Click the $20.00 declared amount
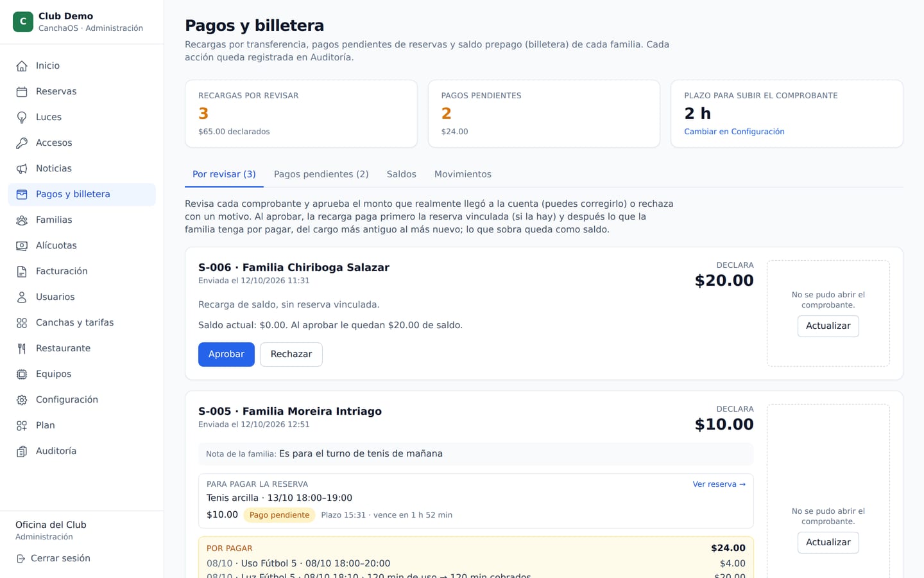The image size is (924, 578). [x=724, y=281]
